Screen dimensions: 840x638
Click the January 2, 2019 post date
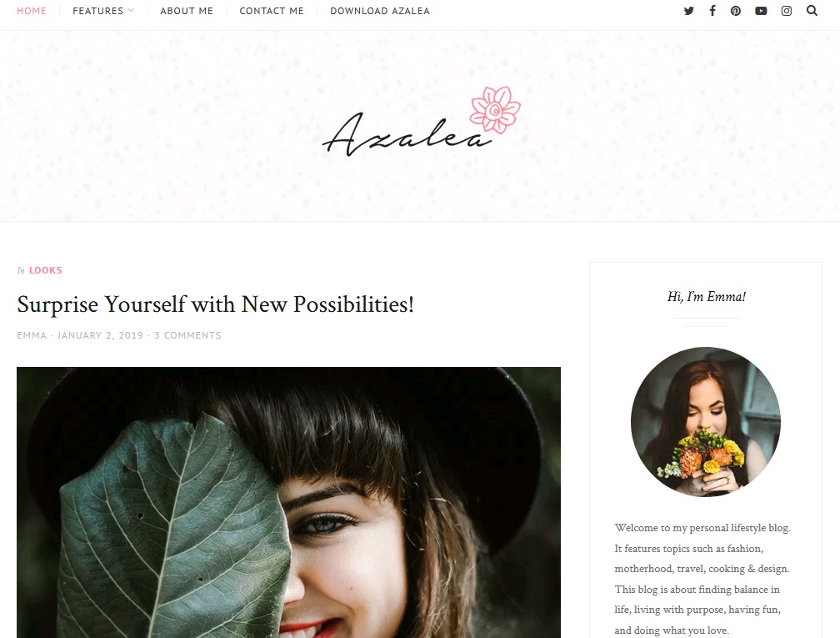click(x=100, y=335)
